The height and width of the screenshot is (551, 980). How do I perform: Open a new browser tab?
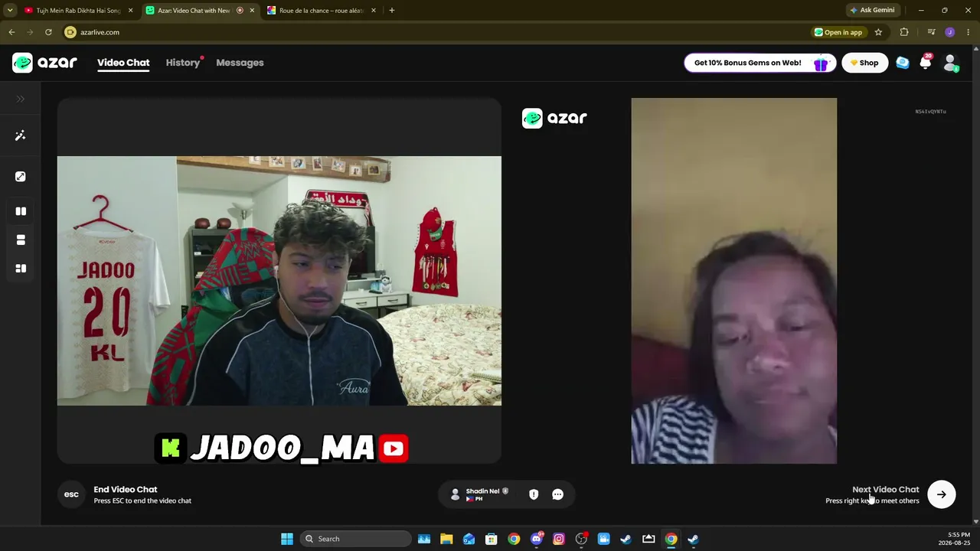point(392,11)
